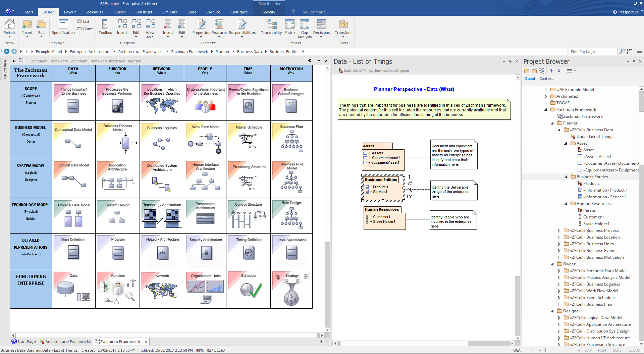Open the Relationship Matrix

[289, 27]
